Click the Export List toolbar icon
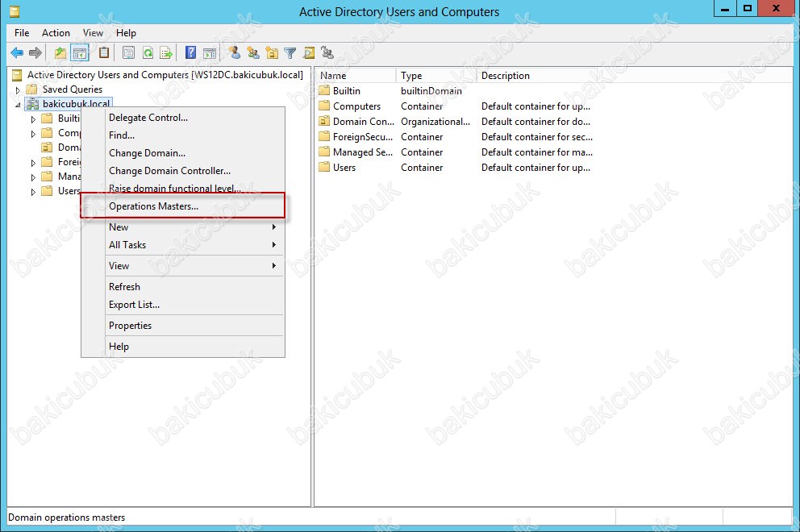Screen dimensions: 800x532 (166, 52)
